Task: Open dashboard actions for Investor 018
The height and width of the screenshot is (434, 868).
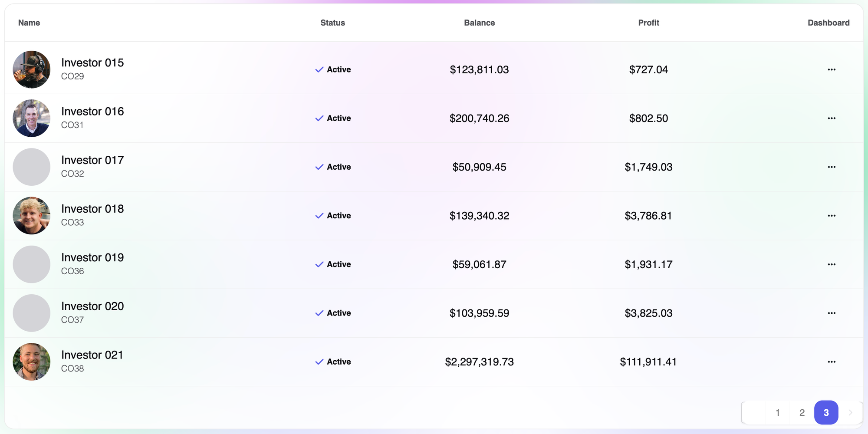Action: coord(831,216)
